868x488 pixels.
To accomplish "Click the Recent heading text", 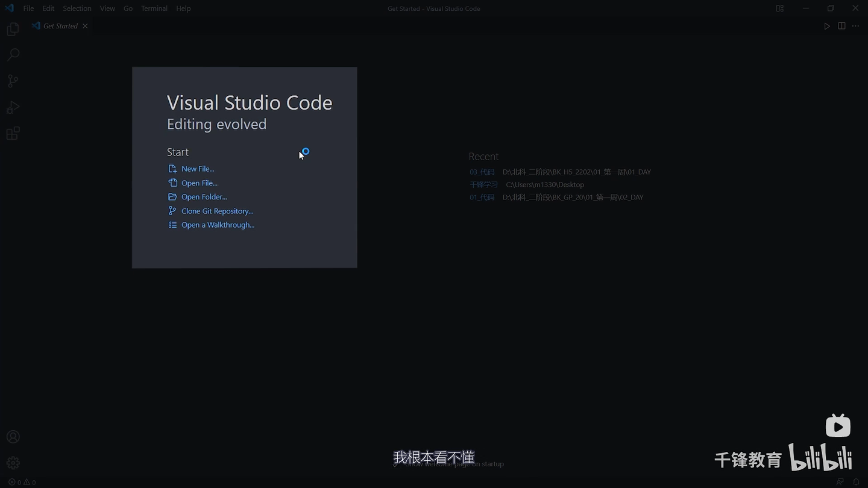I will (x=483, y=156).
